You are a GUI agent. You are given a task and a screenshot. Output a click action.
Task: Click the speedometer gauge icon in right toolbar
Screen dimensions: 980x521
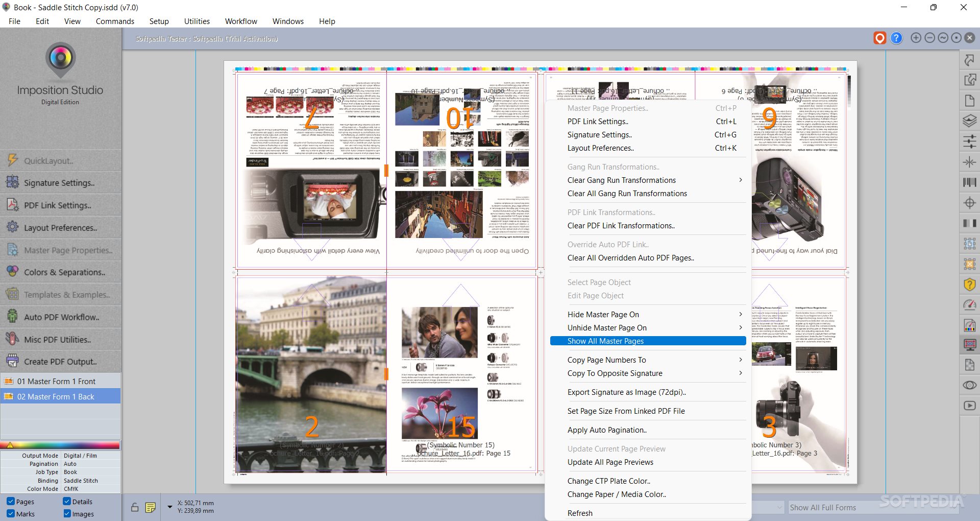(969, 305)
